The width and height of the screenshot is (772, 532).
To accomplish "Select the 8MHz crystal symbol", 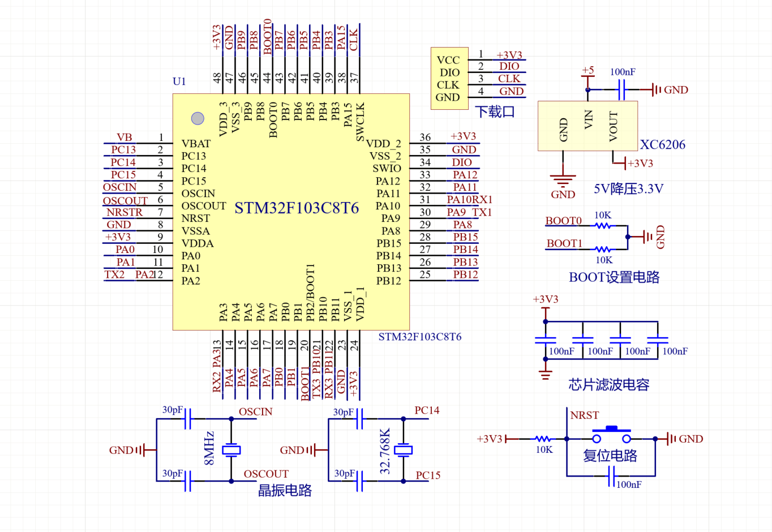I will [x=231, y=450].
